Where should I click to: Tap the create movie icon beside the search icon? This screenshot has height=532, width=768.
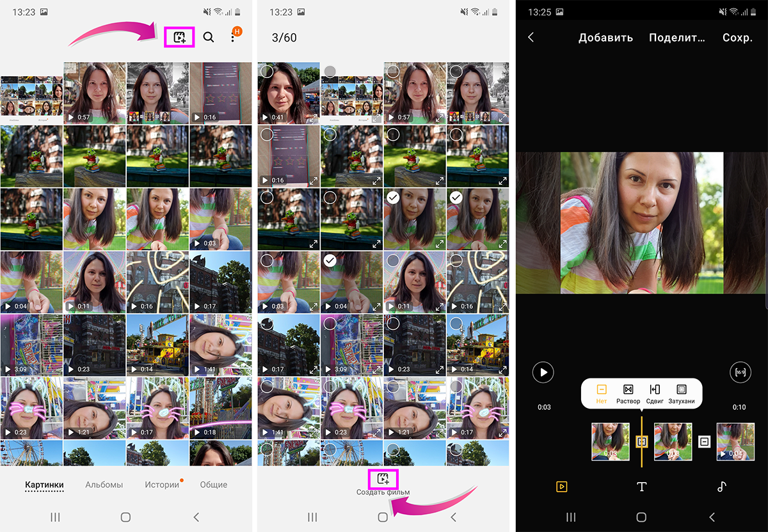coord(179,37)
